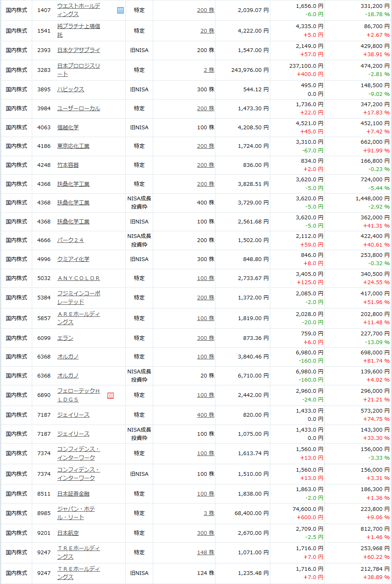Open ジェイリース link in the NISA成長投資枠 row
The image size is (392, 584).
(73, 434)
